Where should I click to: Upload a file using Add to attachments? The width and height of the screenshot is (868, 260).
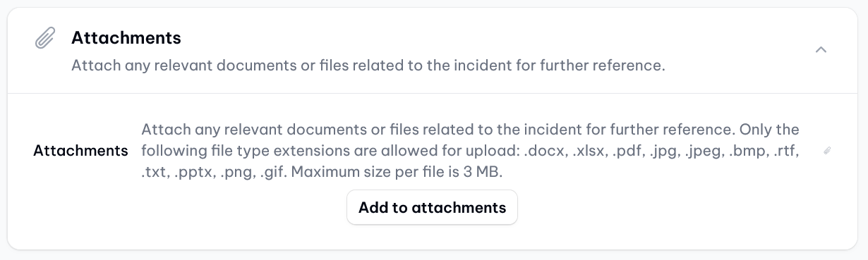432,207
